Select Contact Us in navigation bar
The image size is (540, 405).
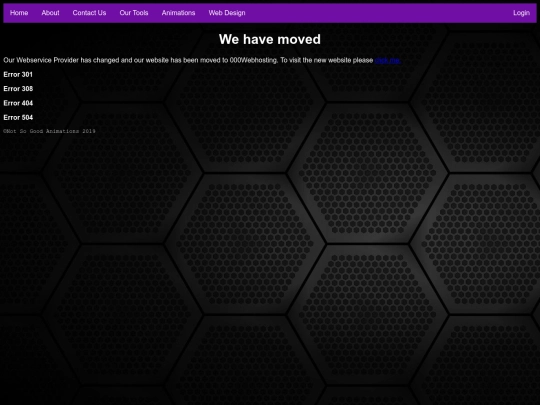[89, 13]
